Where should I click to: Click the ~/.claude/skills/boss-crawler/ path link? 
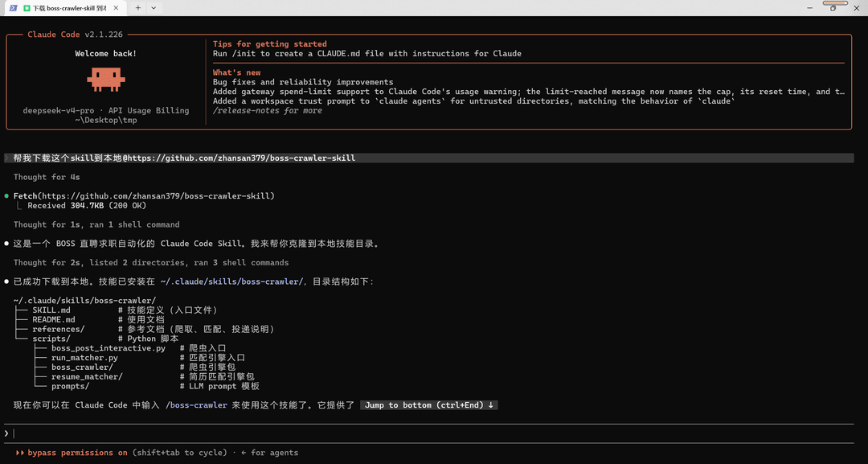[232, 281]
